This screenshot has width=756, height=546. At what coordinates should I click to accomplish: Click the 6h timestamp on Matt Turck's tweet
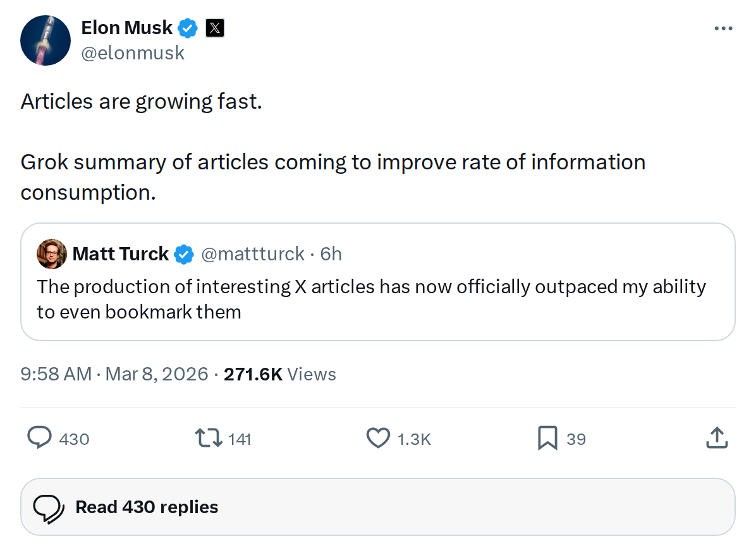[331, 253]
